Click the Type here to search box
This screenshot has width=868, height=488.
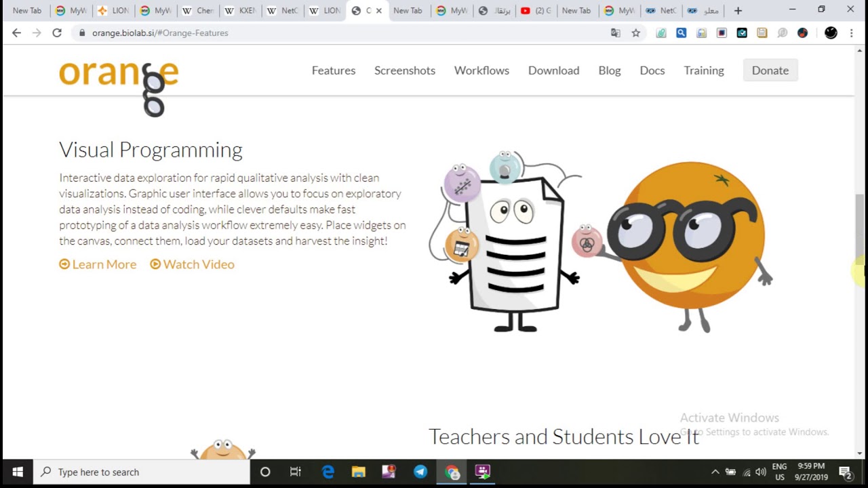pos(142,472)
